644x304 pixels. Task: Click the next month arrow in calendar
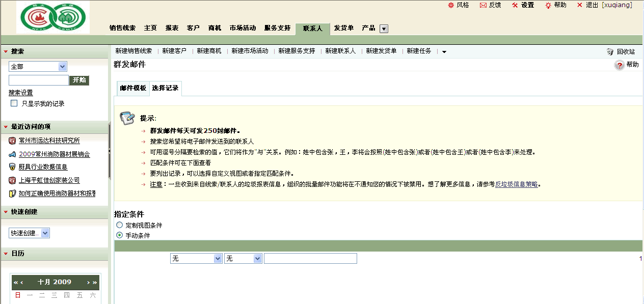click(x=88, y=283)
